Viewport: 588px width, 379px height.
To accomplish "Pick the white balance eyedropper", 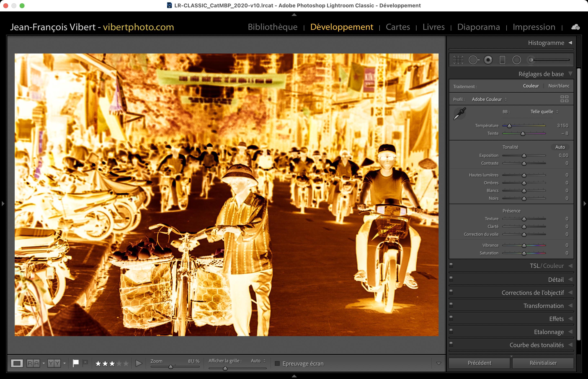I will (459, 114).
